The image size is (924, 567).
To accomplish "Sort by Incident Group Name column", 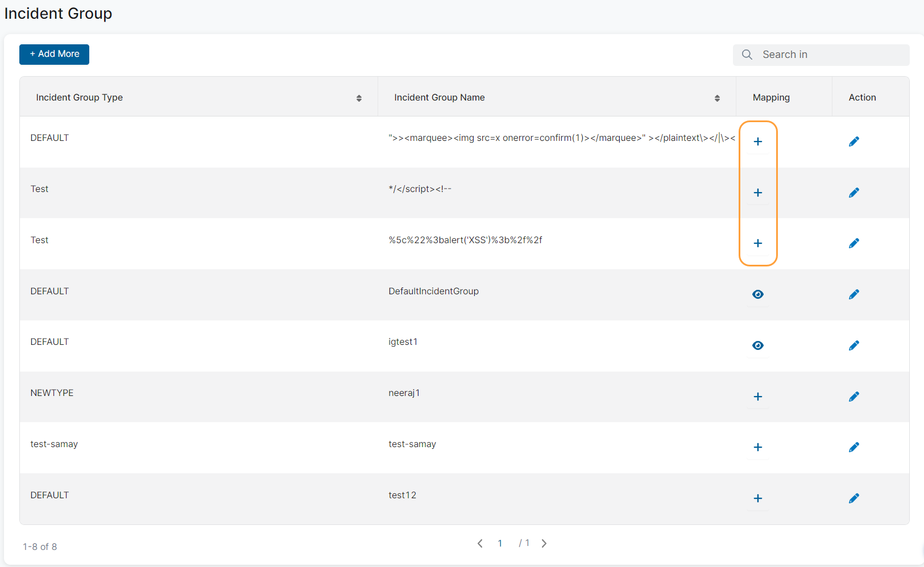I will coord(717,98).
